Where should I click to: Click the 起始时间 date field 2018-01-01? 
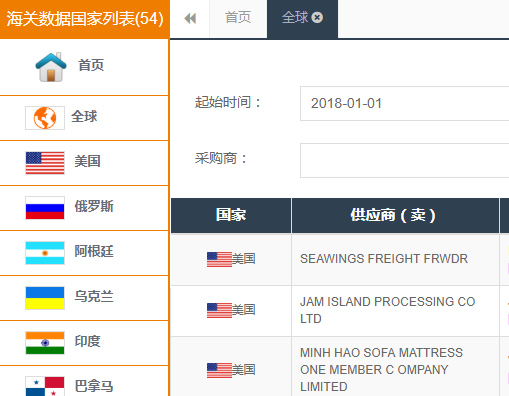[x=405, y=103]
